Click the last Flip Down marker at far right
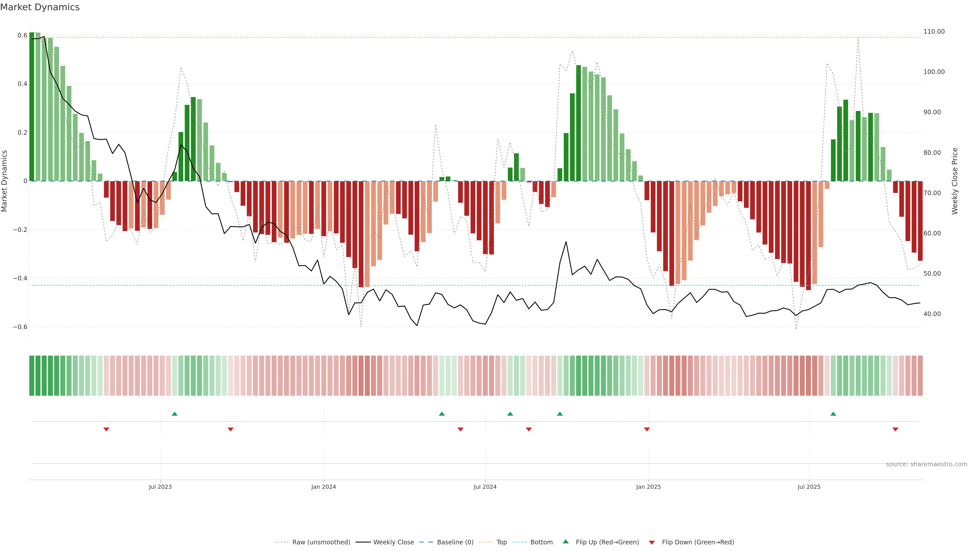Screen dimensions: 980x551 point(895,429)
